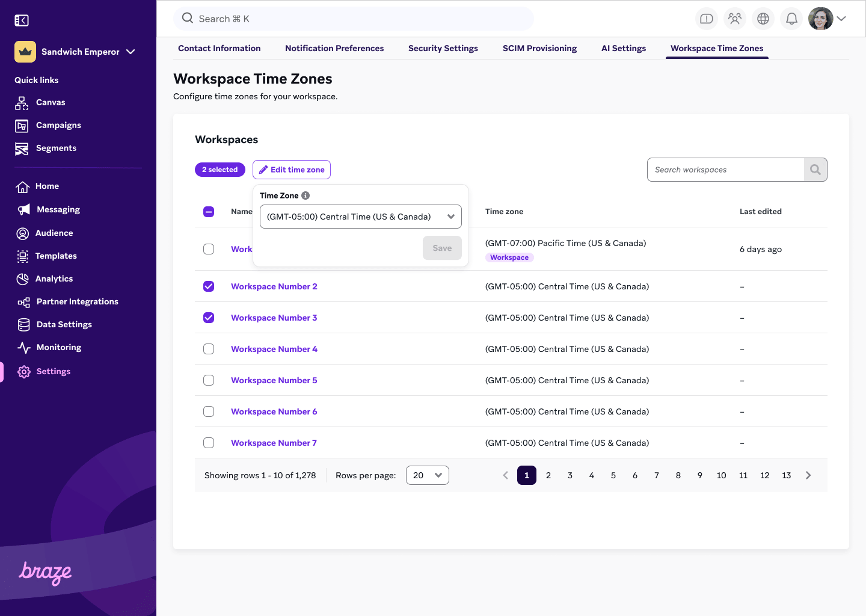866x616 pixels.
Task: Open the Analytics section
Action: [53, 279]
